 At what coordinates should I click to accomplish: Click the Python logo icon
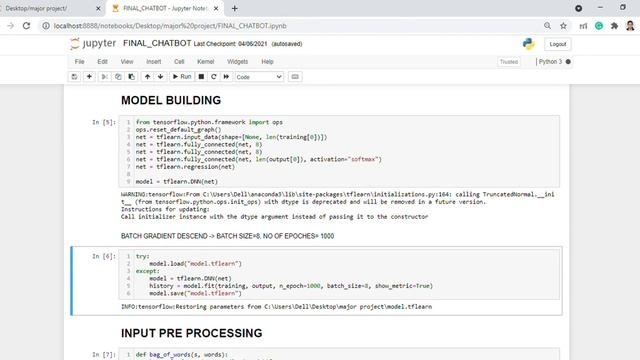coord(529,44)
